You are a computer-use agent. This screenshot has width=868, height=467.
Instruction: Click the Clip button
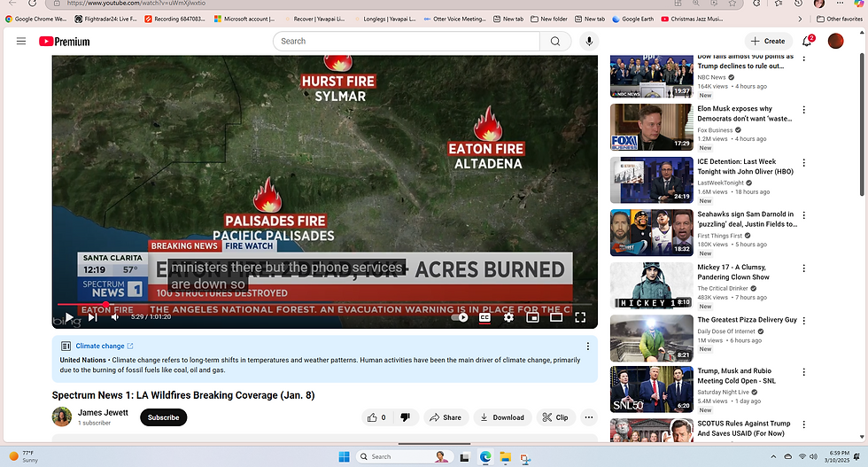(x=556, y=417)
